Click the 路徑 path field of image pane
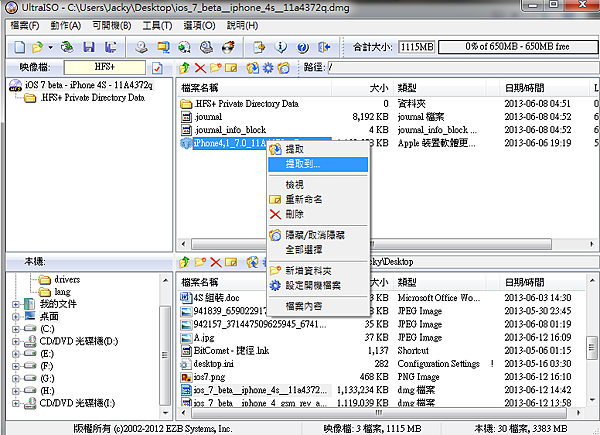The width and height of the screenshot is (600, 435). [x=463, y=68]
